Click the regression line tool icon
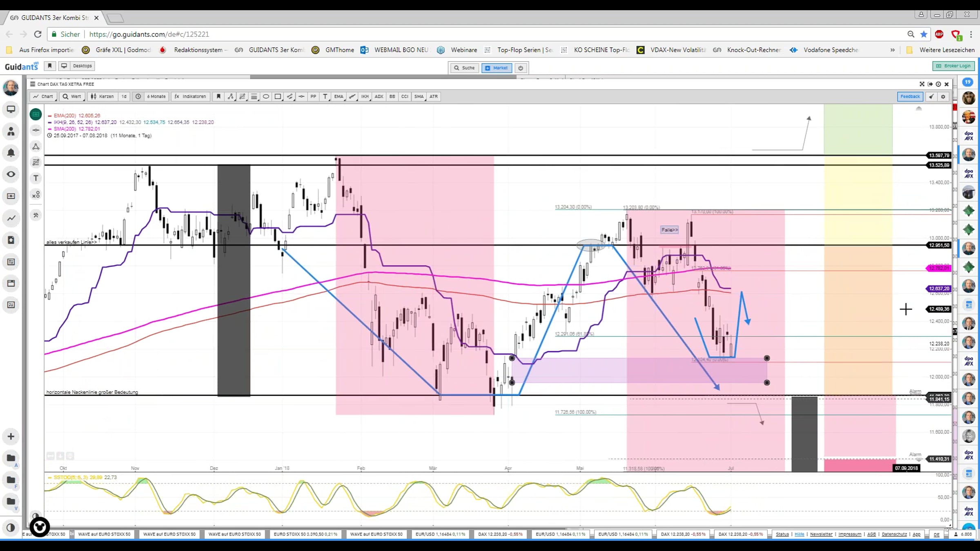Image resolution: width=980 pixels, height=551 pixels. (352, 96)
